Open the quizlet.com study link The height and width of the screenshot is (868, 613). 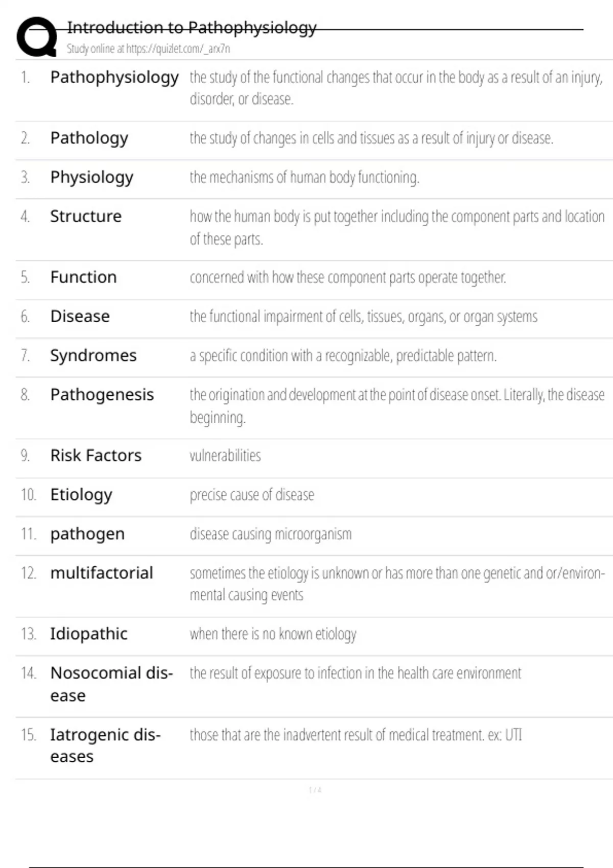[x=148, y=49]
